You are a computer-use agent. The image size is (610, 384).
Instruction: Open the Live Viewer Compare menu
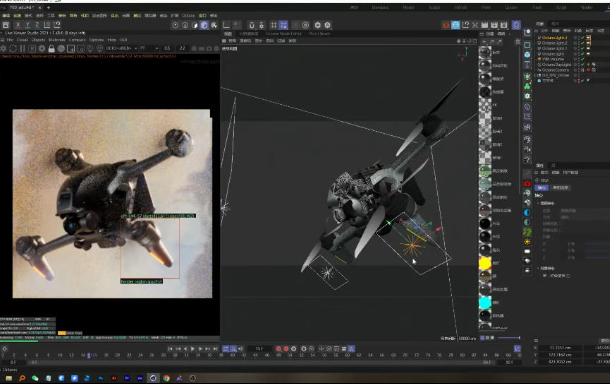pos(77,40)
